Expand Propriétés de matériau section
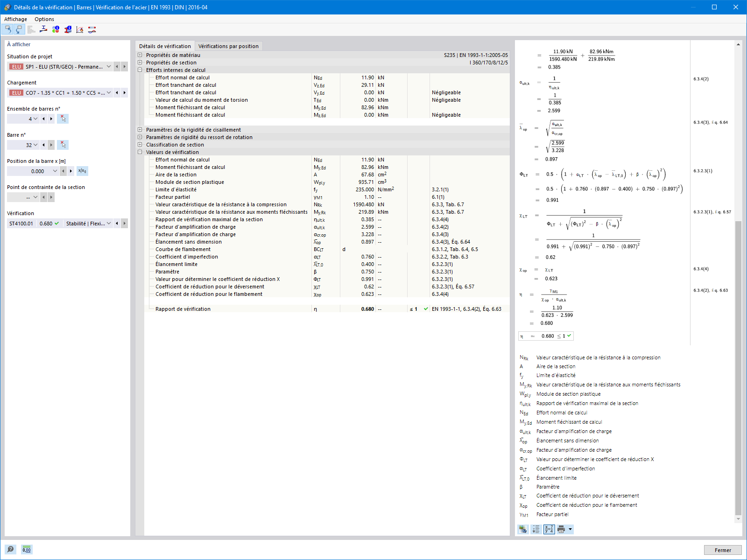Screen dimensions: 747x560 (140, 55)
